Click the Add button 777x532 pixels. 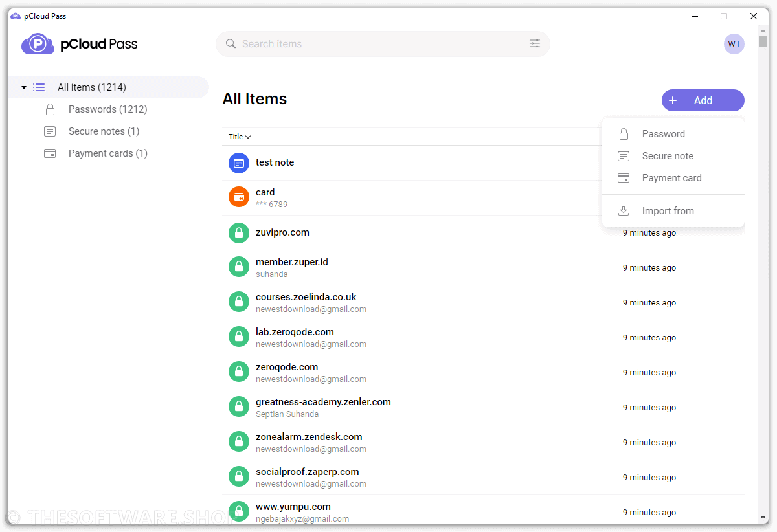coord(703,100)
